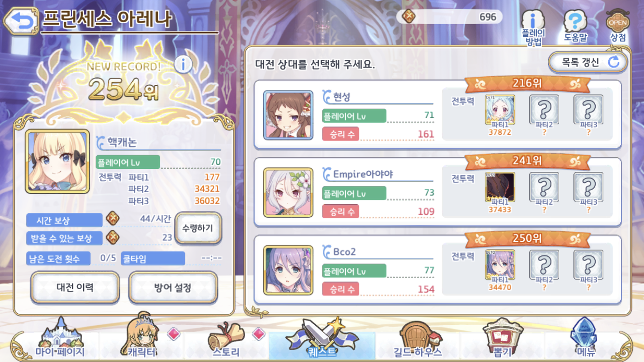This screenshot has height=362, width=644.
Task: Open 방어 설정 defense settings
Action: coord(173,288)
